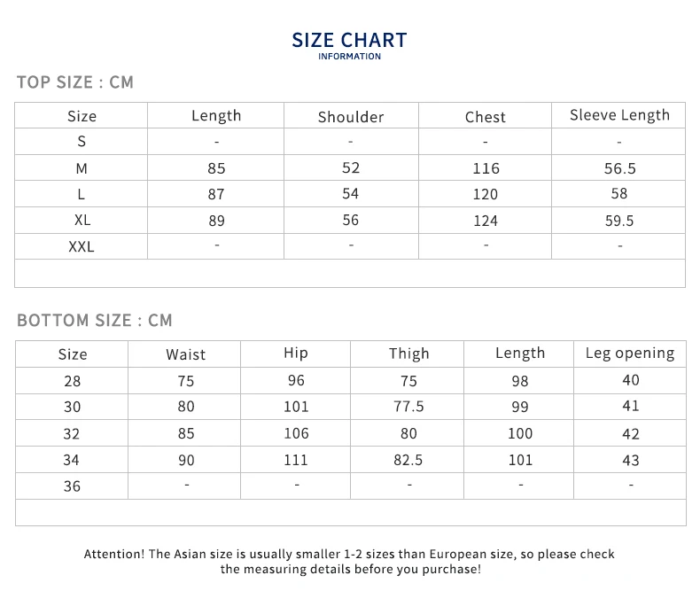Click the SIZE CHART title

click(x=349, y=40)
